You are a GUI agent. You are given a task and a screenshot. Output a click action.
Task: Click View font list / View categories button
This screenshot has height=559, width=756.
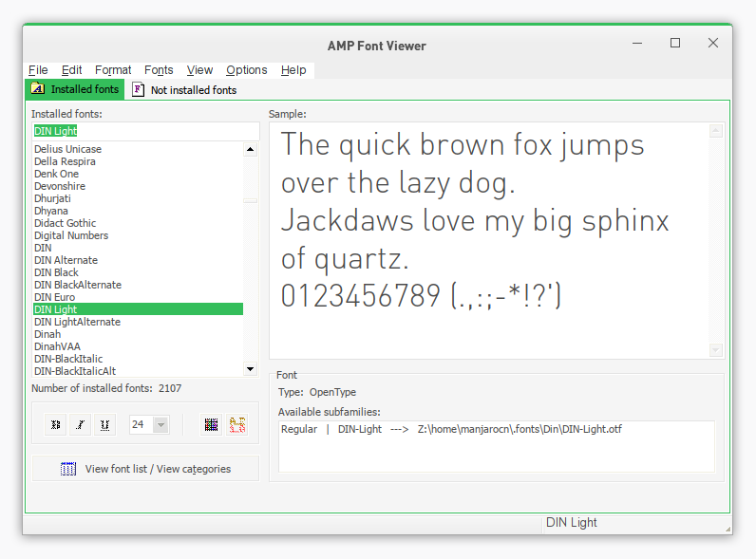pos(145,469)
